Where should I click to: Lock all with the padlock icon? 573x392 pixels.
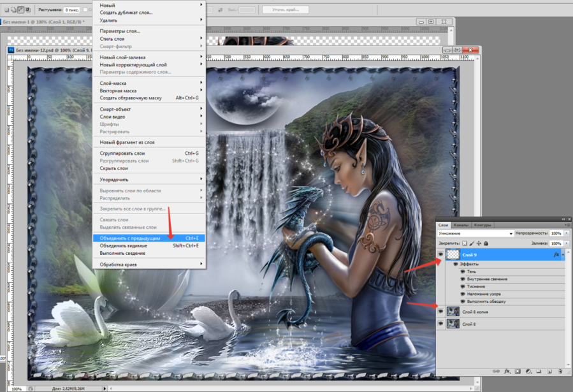pyautogui.click(x=486, y=243)
